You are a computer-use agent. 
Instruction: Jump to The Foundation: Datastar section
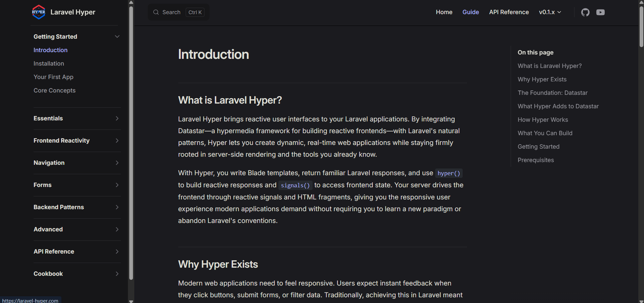click(x=553, y=93)
